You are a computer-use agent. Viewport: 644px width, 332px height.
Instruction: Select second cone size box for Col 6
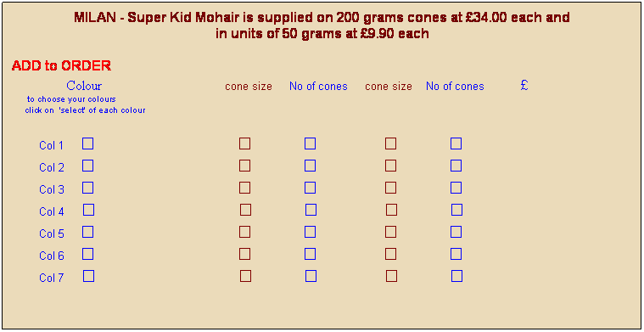click(x=390, y=255)
